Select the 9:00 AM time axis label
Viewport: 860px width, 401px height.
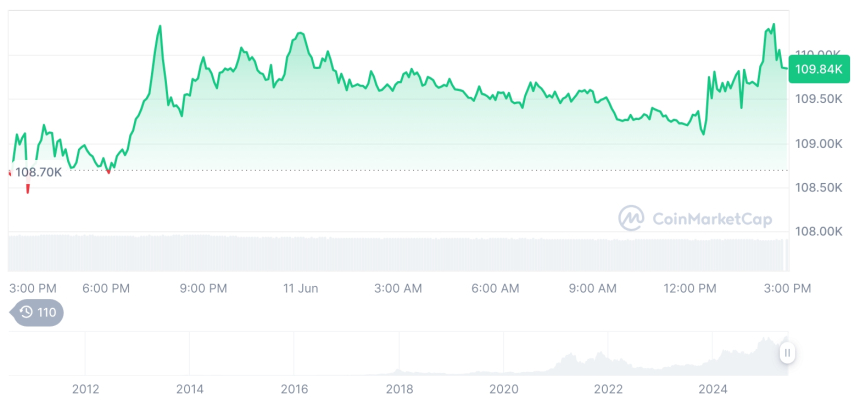coord(593,288)
